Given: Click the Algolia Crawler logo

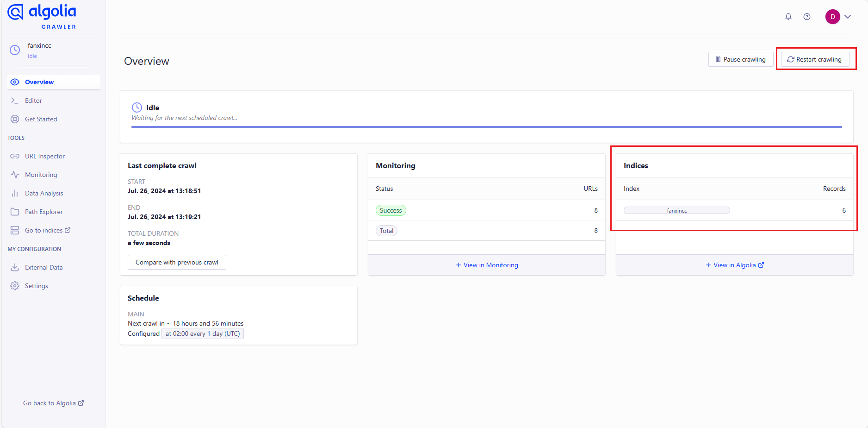Looking at the screenshot, I should coord(42,17).
